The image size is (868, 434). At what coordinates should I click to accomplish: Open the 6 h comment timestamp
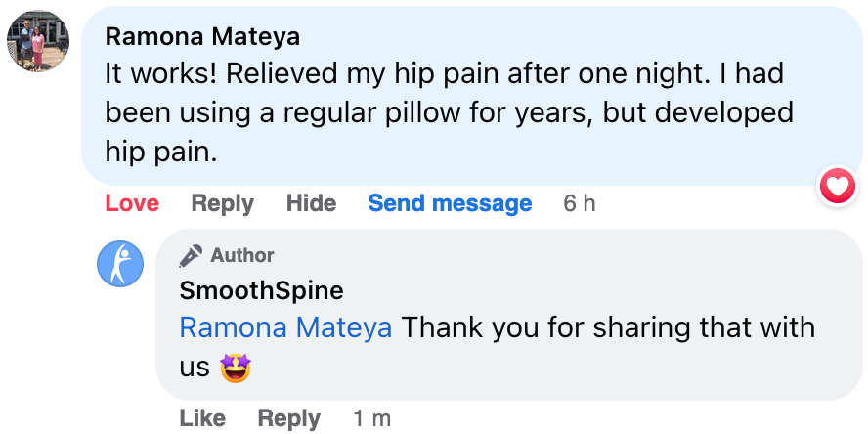(580, 203)
